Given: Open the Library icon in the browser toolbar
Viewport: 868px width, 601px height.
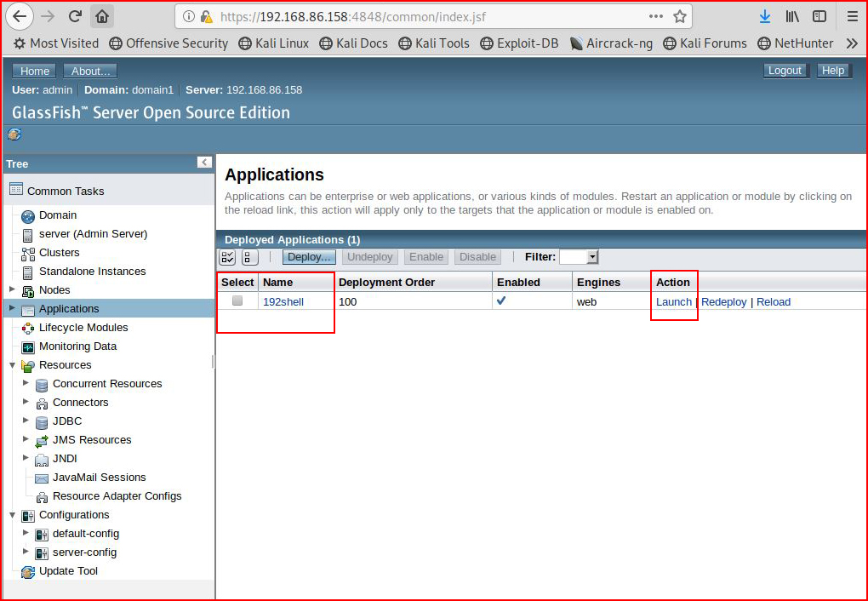Looking at the screenshot, I should coord(792,17).
